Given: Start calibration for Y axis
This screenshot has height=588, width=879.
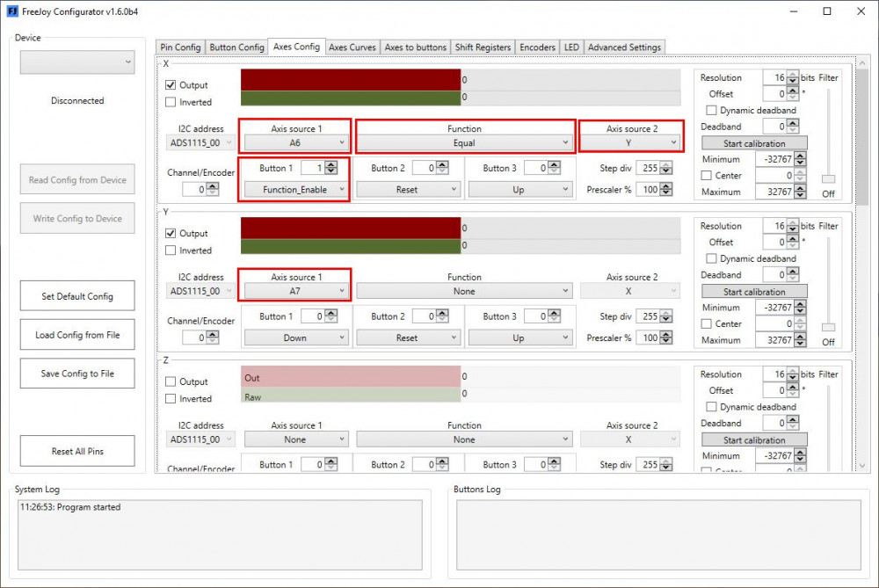Looking at the screenshot, I should [754, 292].
